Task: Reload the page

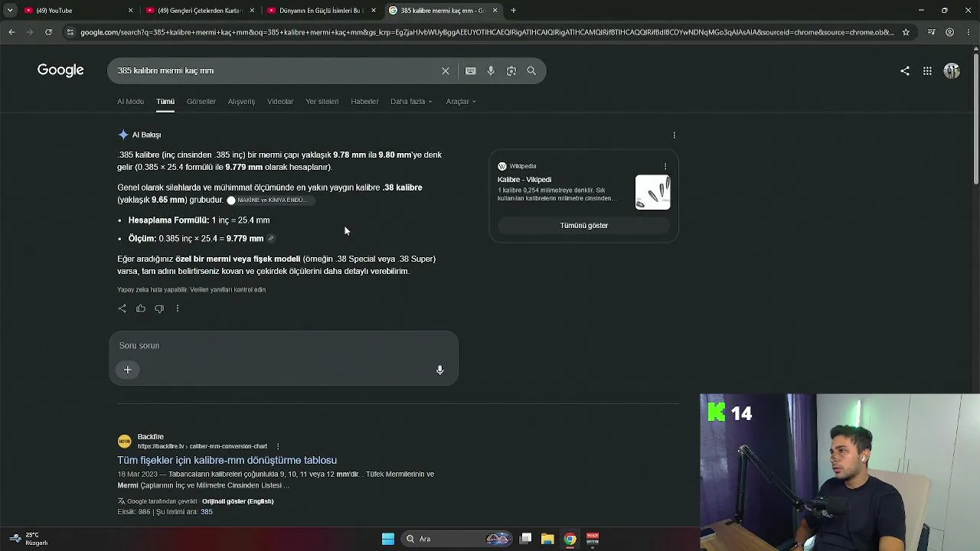Action: 48,32
